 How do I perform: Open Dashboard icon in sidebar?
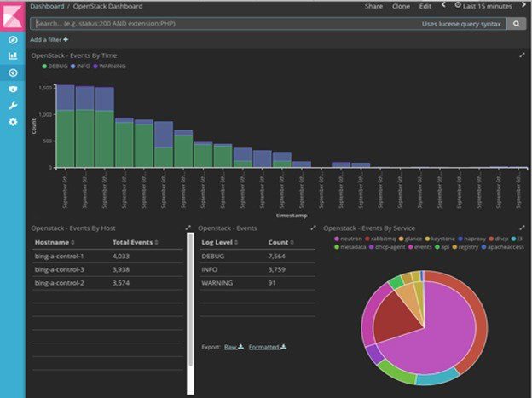click(x=13, y=72)
